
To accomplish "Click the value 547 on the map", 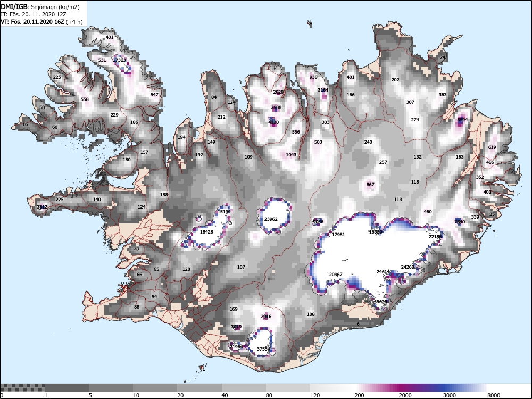I will (x=154, y=95).
